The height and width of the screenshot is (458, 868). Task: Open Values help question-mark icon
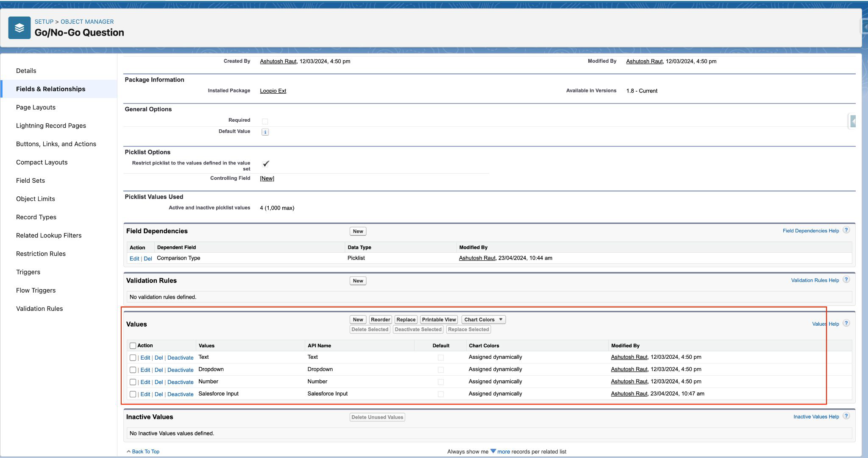click(846, 324)
